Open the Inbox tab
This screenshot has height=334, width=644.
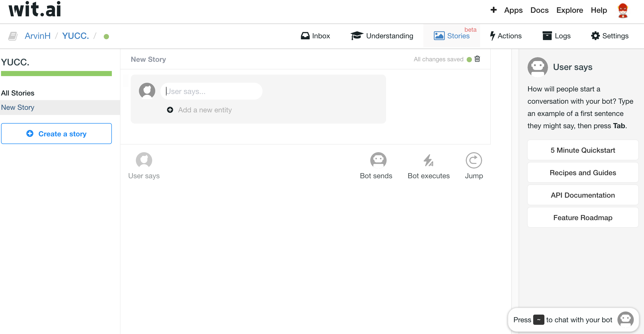pos(315,36)
